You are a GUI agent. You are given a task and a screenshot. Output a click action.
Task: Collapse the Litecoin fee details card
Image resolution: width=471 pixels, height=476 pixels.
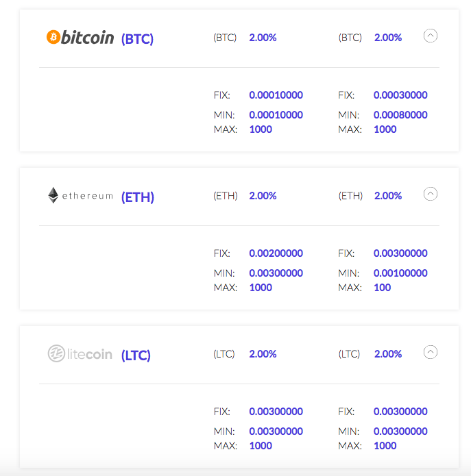[x=431, y=352]
